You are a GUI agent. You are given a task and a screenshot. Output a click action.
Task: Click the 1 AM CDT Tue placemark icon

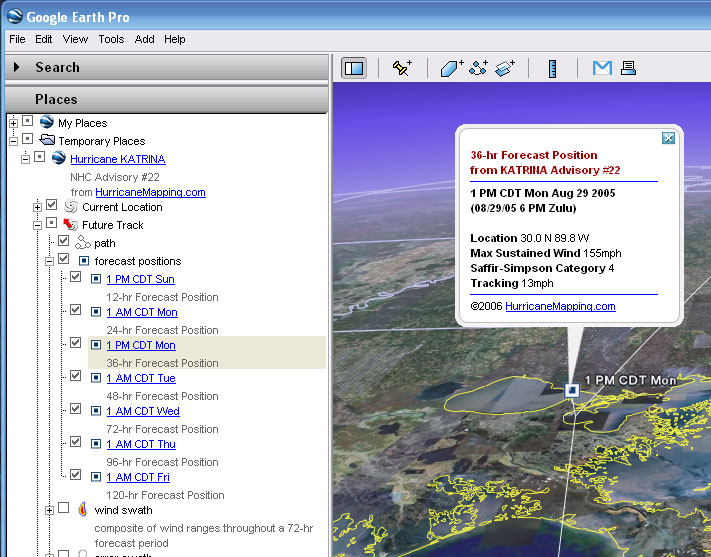pos(96,377)
